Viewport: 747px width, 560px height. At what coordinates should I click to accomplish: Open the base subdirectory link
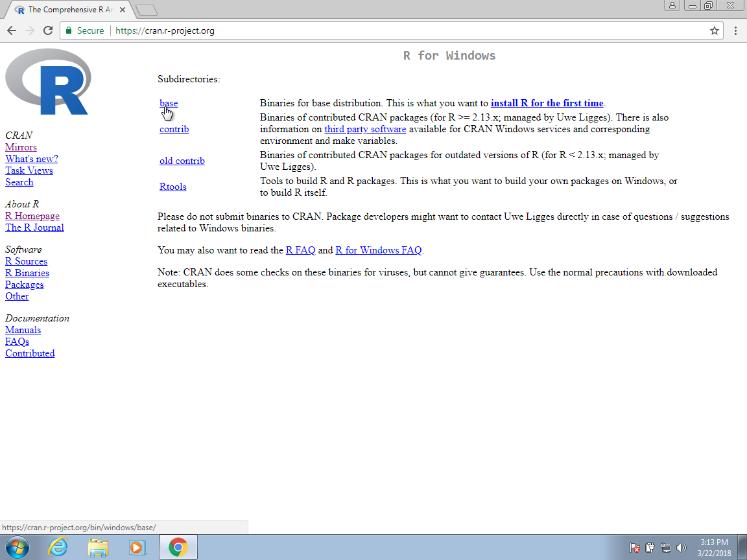click(x=168, y=103)
